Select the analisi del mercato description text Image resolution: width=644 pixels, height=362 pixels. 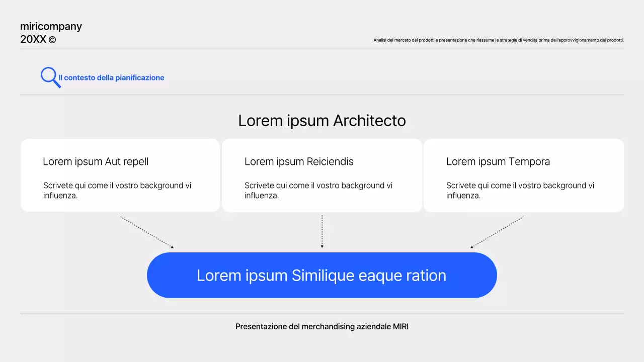pyautogui.click(x=498, y=39)
